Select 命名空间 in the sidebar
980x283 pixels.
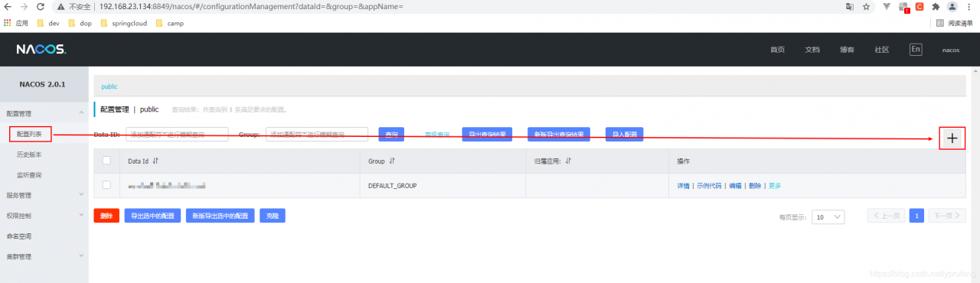(x=19, y=236)
